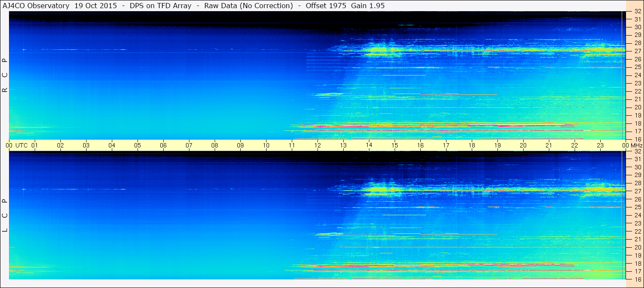Click the 09 hour marker on time axis
The image size is (644, 288).
point(240,145)
